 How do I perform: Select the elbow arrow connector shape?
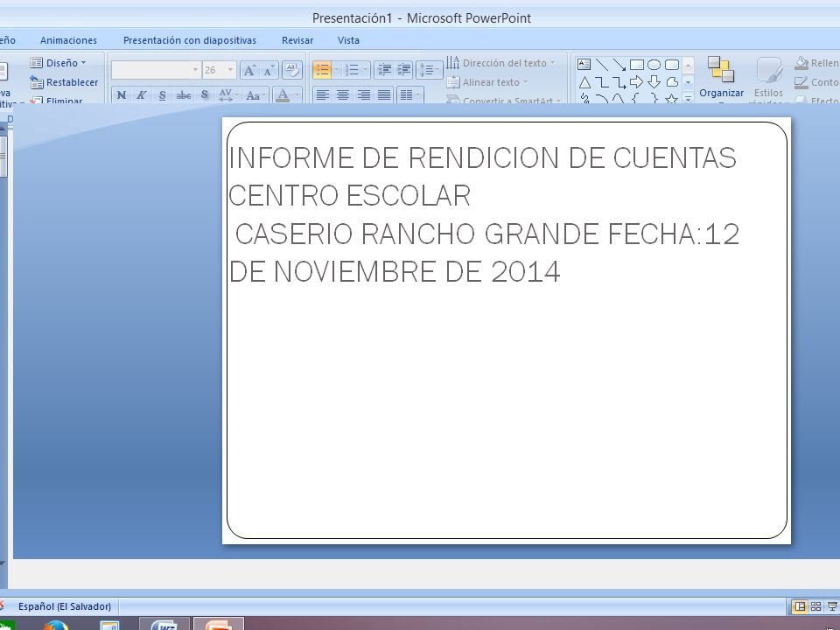(619, 82)
